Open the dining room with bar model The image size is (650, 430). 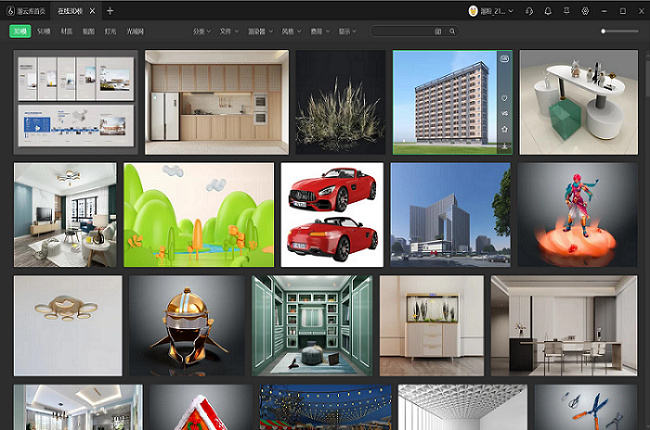pos(564,326)
